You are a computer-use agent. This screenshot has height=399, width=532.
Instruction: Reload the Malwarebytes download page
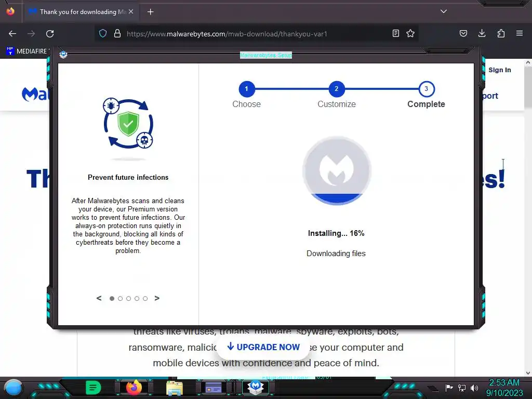point(50,34)
